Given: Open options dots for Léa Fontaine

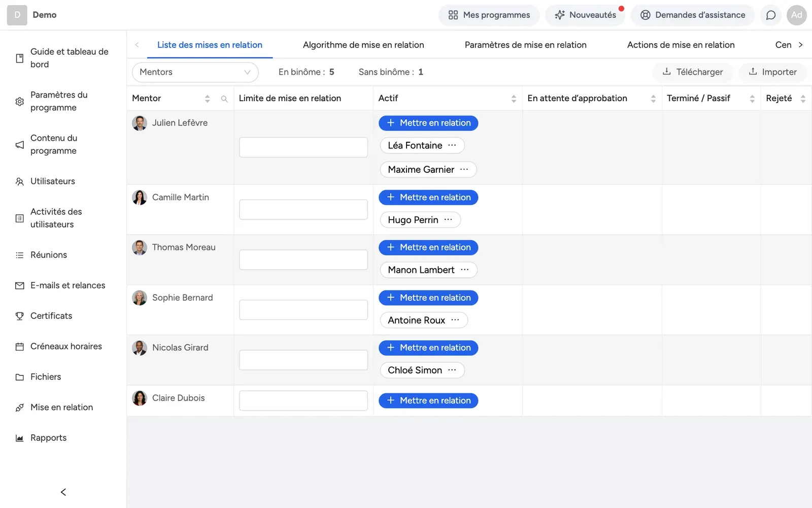Looking at the screenshot, I should (452, 145).
